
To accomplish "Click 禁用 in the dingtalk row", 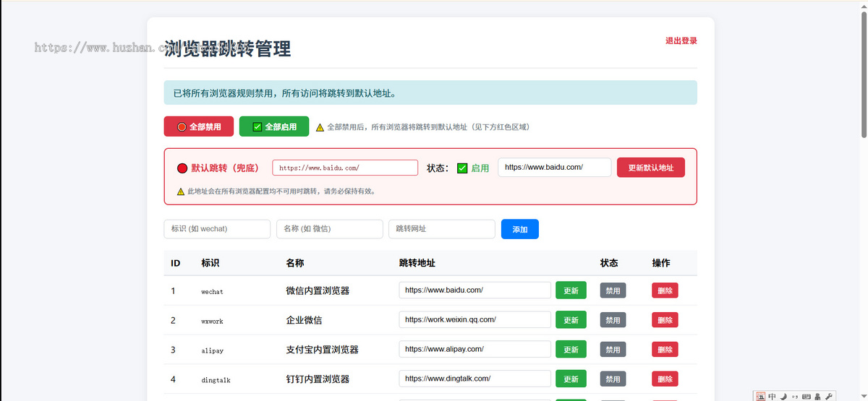I will coord(613,379).
